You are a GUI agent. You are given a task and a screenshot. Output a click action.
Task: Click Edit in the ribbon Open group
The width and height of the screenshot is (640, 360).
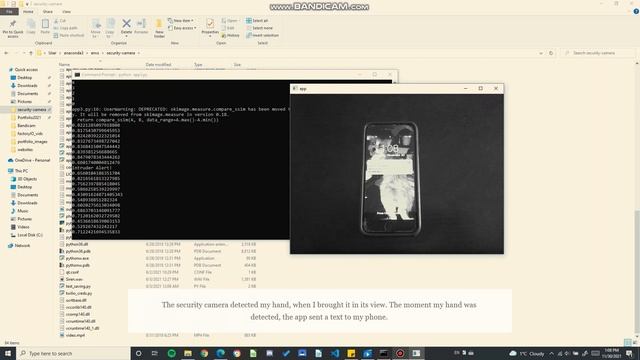click(x=228, y=28)
